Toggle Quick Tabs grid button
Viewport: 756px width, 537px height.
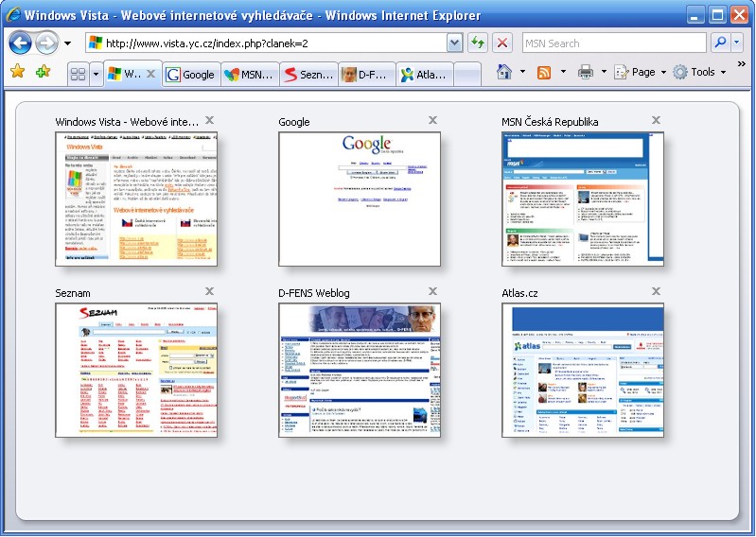78,74
